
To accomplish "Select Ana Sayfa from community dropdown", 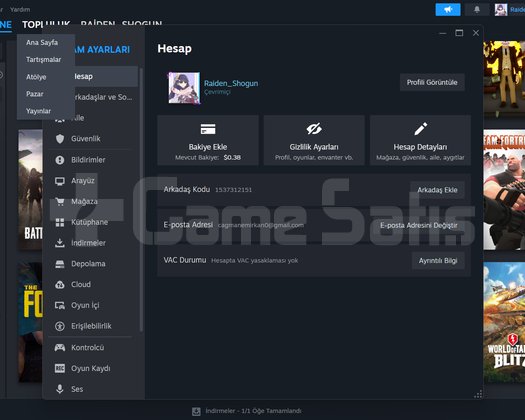I will click(42, 43).
